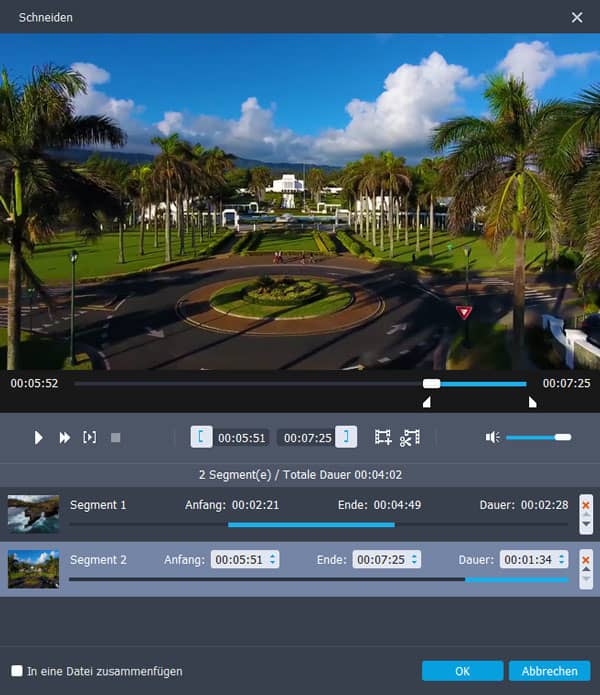Screen dimensions: 600x695
Task: Mute audio via the speaker icon
Action: point(491,437)
